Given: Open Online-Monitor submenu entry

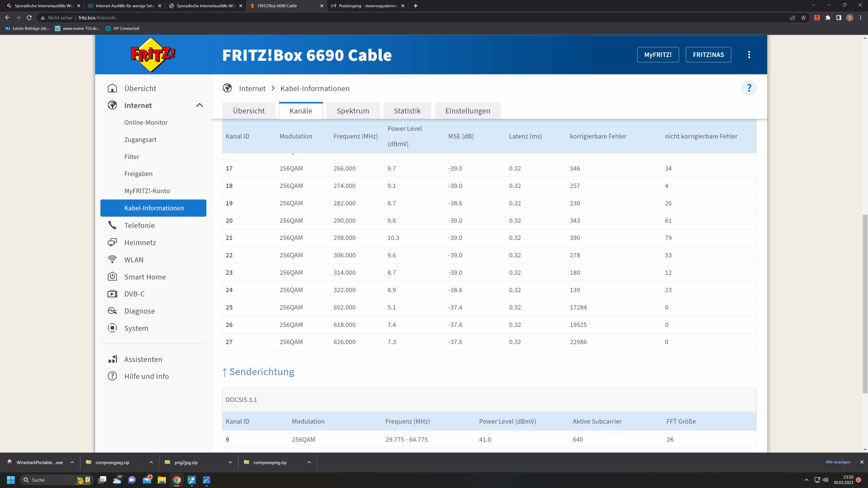Looking at the screenshot, I should pos(146,123).
